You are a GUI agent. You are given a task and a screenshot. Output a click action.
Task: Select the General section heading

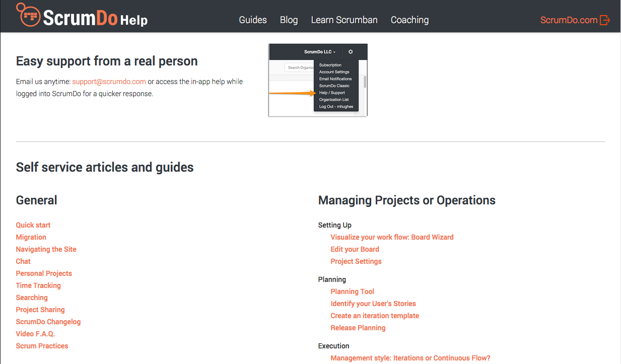[37, 200]
